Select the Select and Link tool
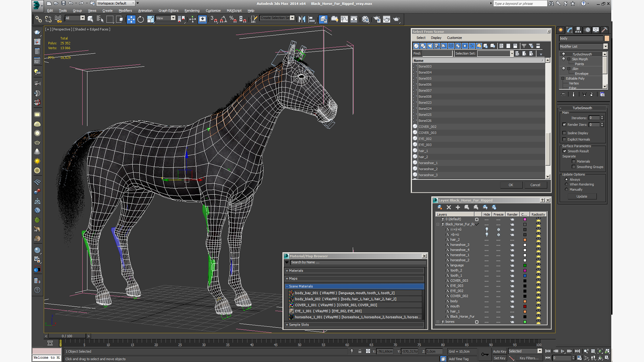This screenshot has width=644, height=362. (x=39, y=19)
